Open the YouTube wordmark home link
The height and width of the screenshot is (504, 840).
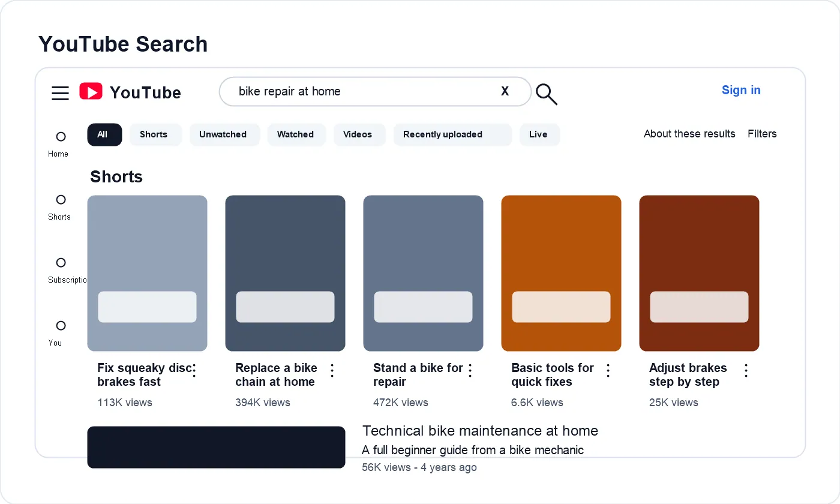click(145, 92)
